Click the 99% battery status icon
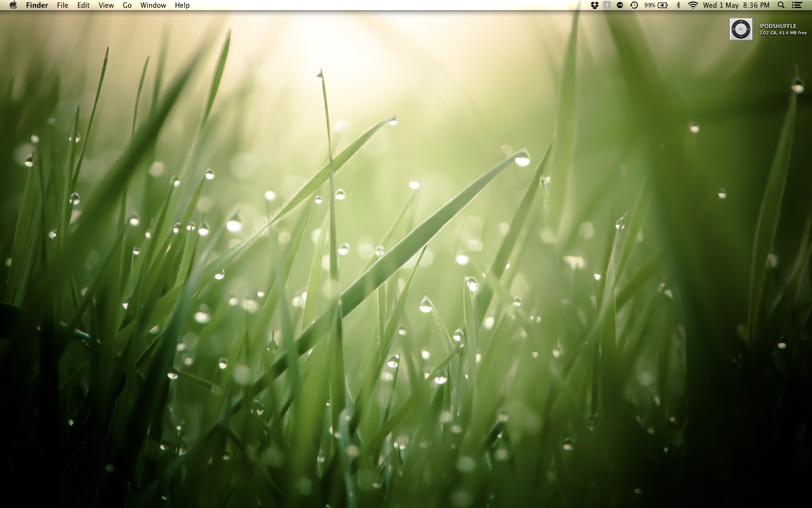Viewport: 812px width, 508px height. coord(656,5)
